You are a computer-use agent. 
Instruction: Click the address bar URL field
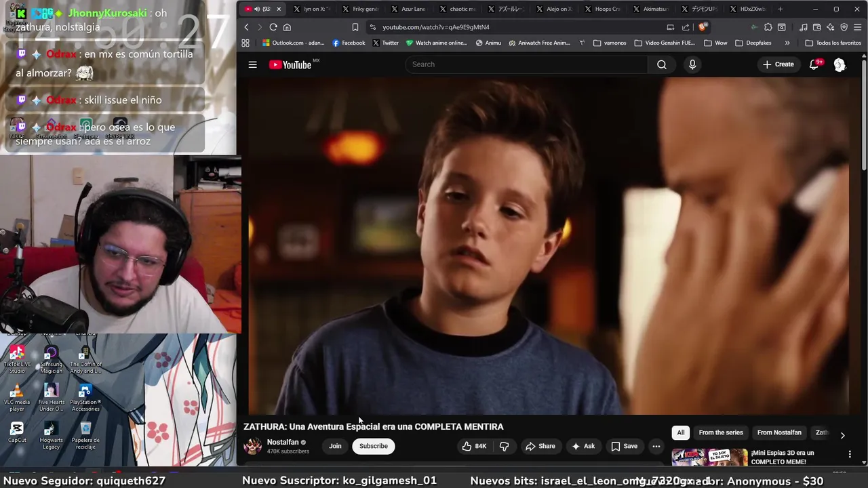(x=515, y=27)
